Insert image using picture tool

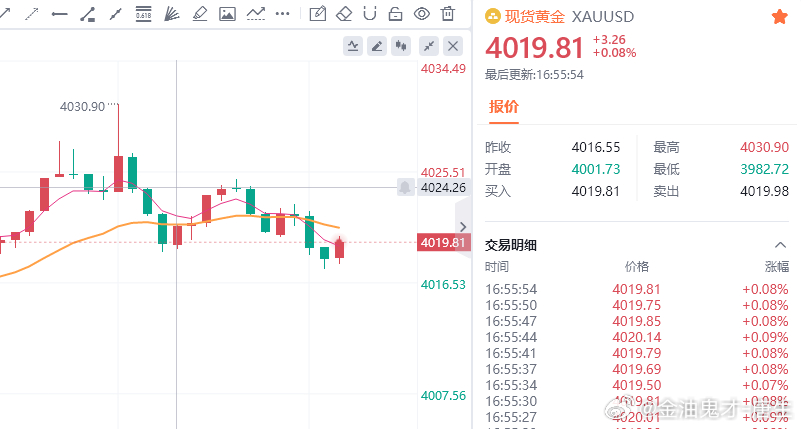227,14
